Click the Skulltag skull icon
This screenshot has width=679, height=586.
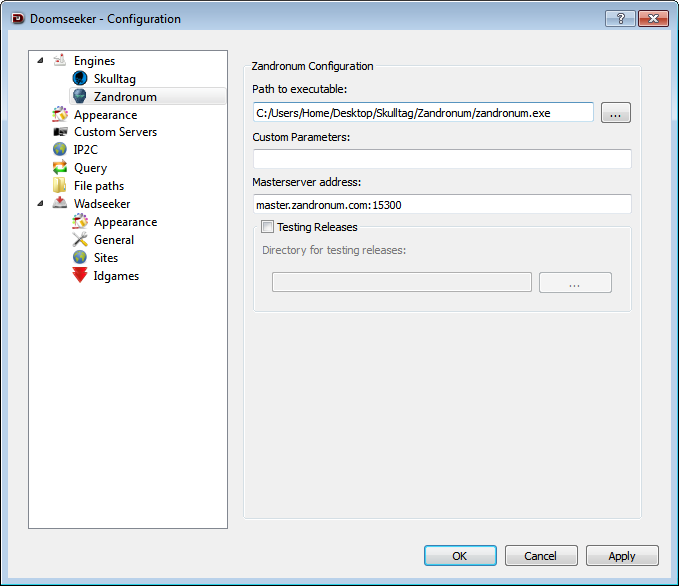(x=80, y=78)
